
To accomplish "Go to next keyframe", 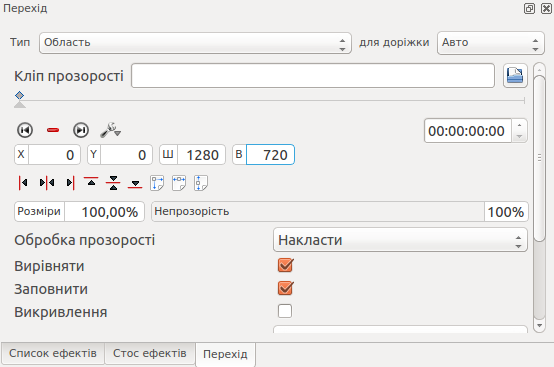I will pos(81,130).
